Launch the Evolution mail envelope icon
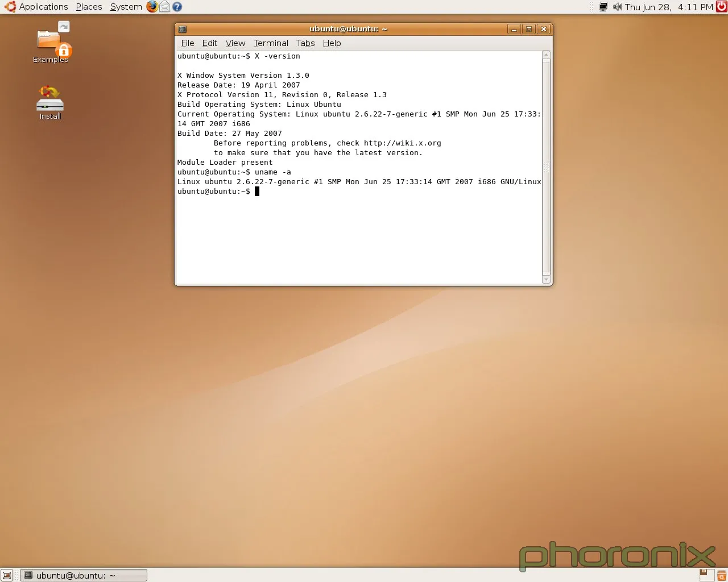Screen dimensions: 728x582 (x=164, y=7)
